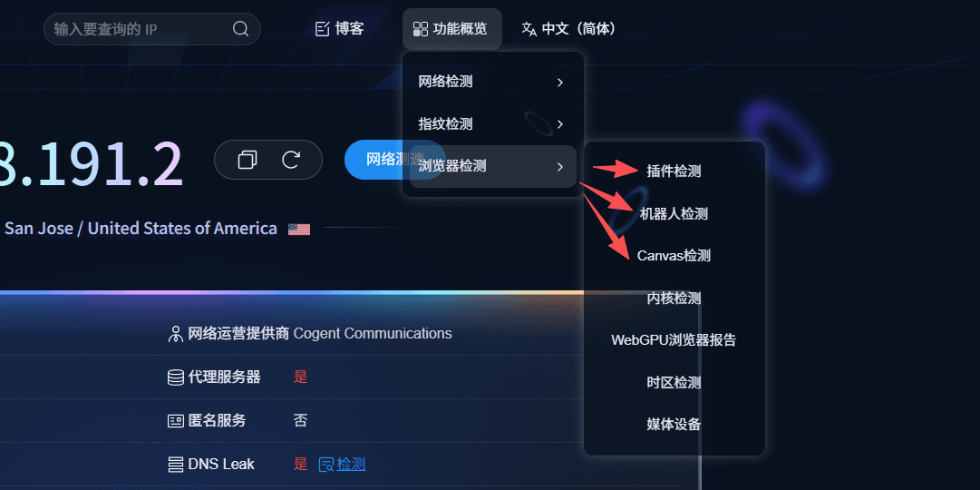This screenshot has height=490, width=980.
Task: Click the 代理服务器 database icon
Action: (176, 377)
